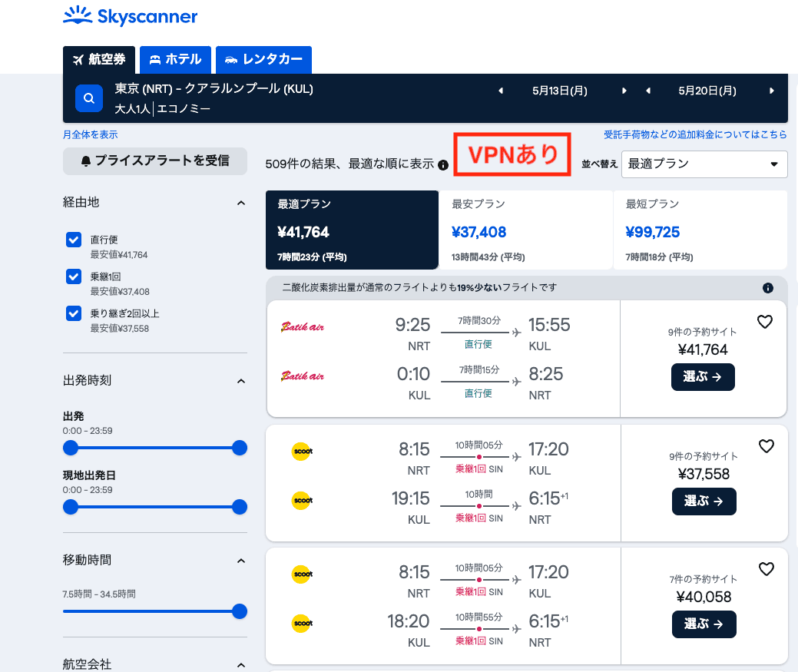Open the 並べ替え 最適プラン dropdown
Viewport: 798px width, 672px height.
[704, 164]
